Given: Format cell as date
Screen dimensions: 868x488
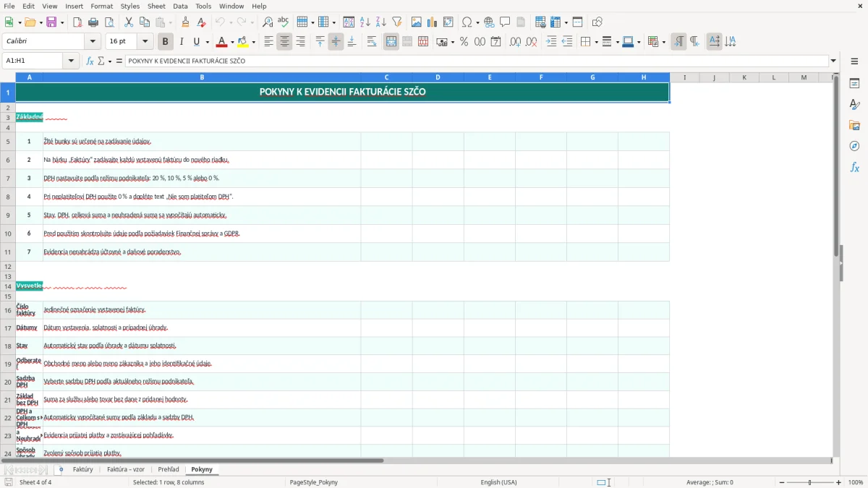Looking at the screenshot, I should (x=495, y=42).
